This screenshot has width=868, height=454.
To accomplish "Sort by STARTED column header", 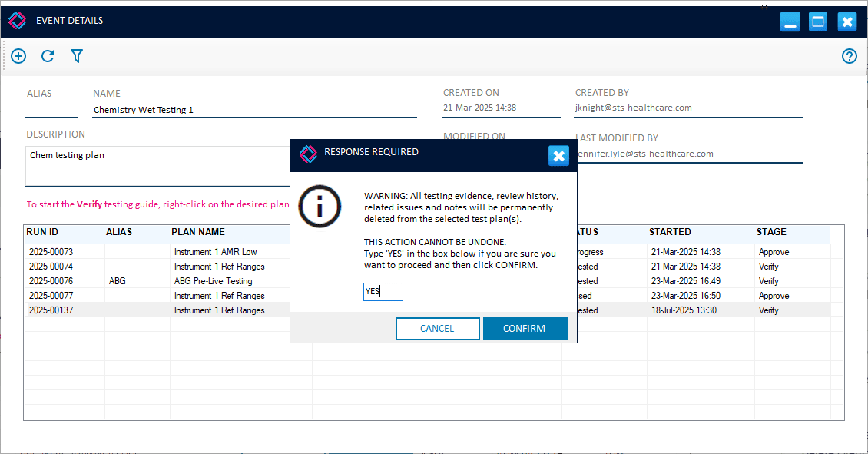I will (x=670, y=232).
